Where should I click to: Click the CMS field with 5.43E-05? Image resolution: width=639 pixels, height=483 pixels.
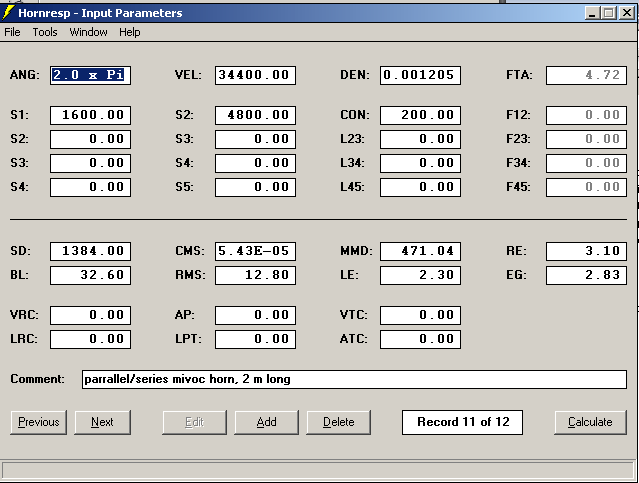pos(256,251)
